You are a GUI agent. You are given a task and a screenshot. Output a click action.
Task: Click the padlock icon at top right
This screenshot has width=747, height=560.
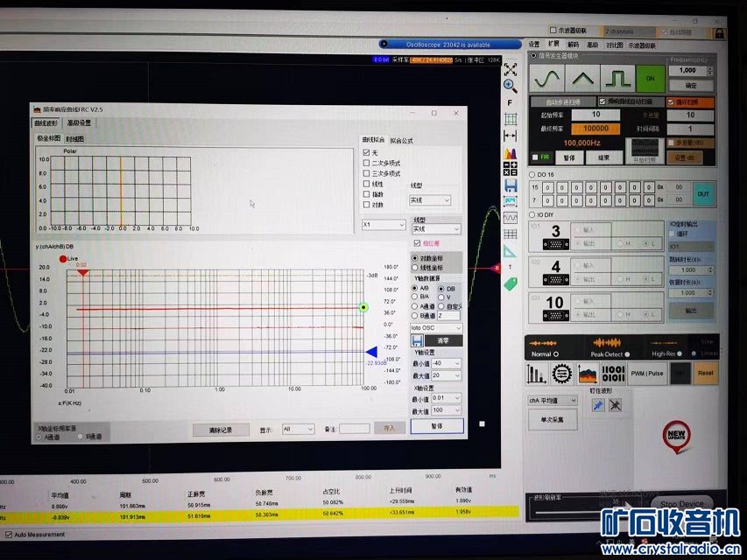tap(719, 33)
